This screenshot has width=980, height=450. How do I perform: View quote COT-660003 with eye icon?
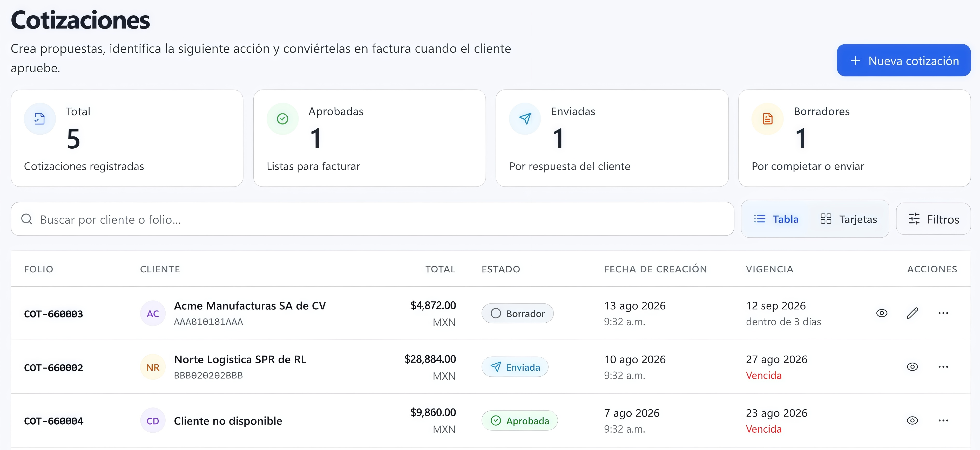click(881, 313)
